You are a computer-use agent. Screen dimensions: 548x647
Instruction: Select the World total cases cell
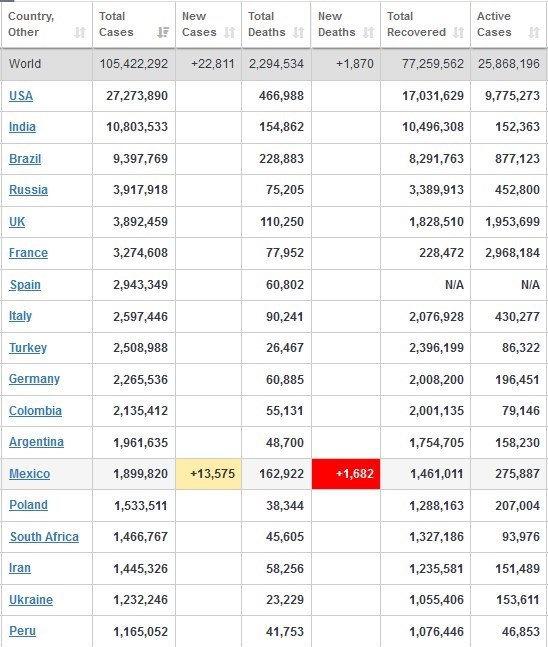click(134, 64)
